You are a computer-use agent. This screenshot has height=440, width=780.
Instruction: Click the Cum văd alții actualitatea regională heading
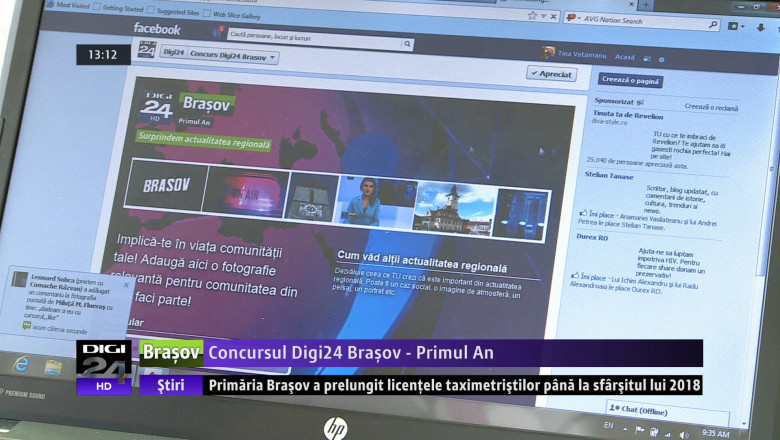(422, 262)
